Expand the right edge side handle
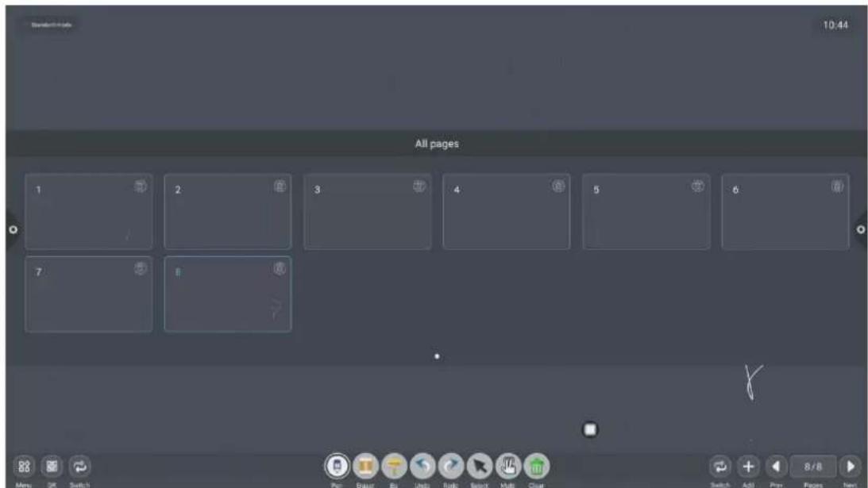 [x=860, y=229]
